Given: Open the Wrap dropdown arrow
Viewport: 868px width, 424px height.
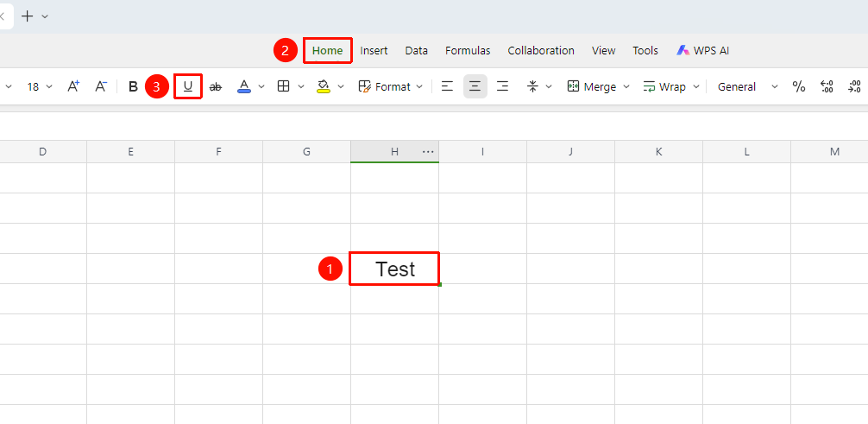Looking at the screenshot, I should tap(696, 86).
